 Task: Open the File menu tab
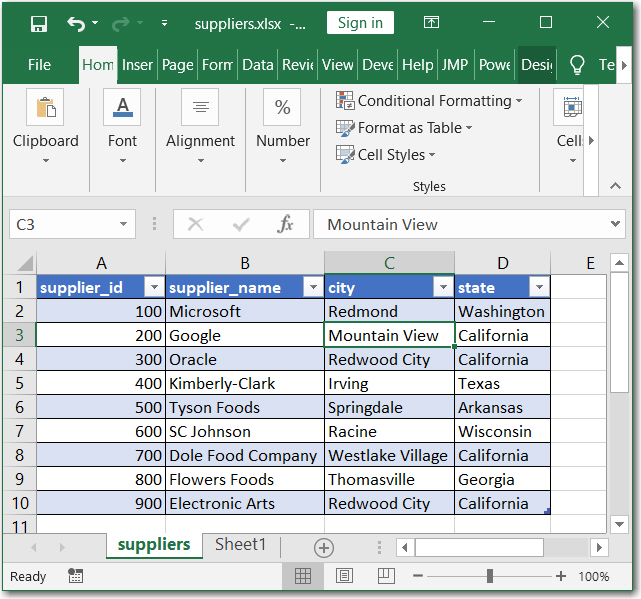[39, 65]
